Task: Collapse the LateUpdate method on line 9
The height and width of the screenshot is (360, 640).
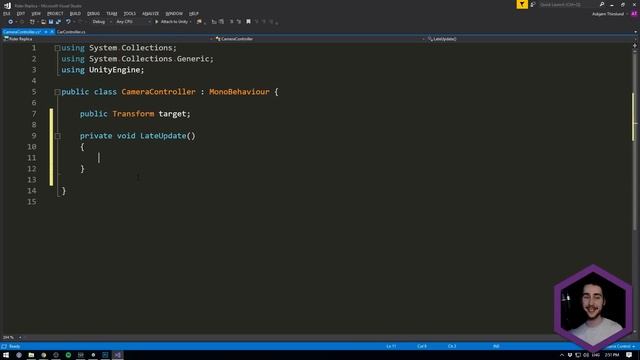Action: (58, 136)
